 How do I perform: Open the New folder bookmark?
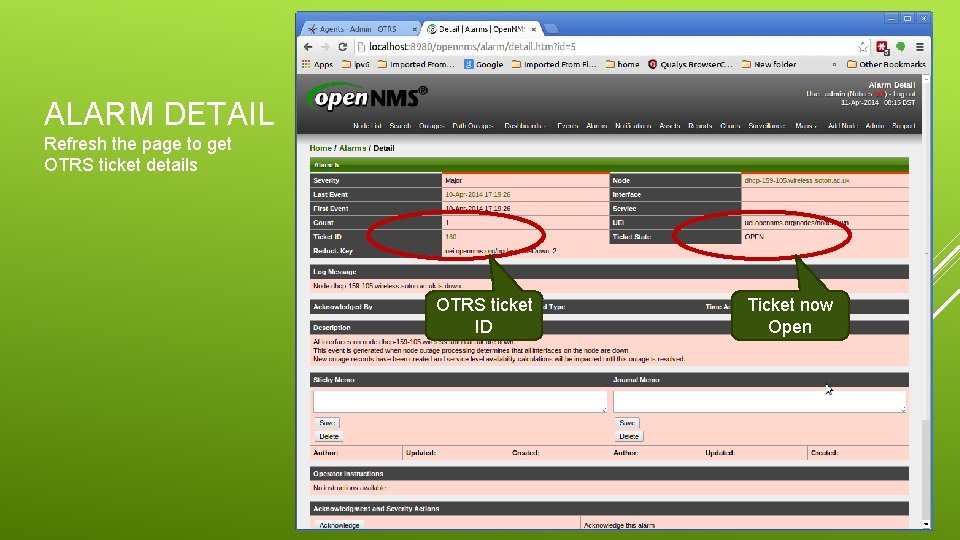(769, 64)
